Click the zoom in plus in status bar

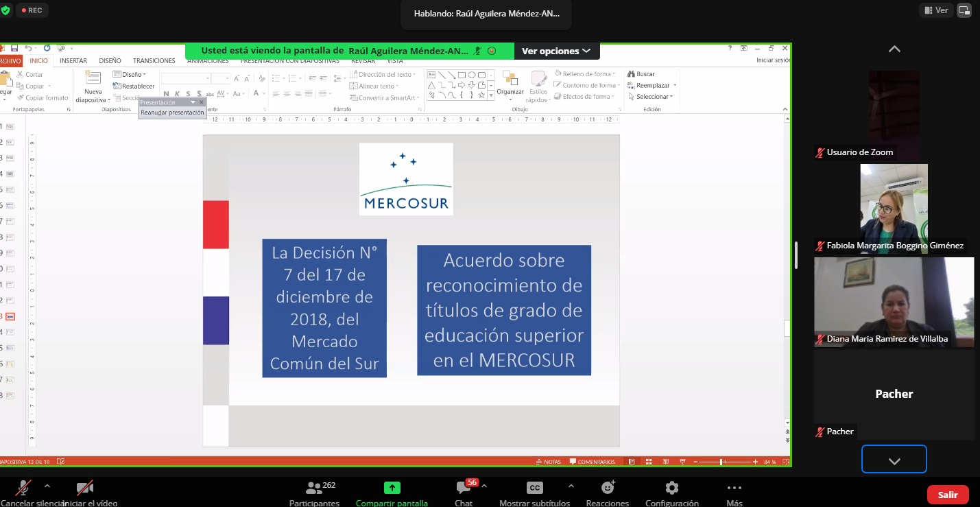(755, 462)
